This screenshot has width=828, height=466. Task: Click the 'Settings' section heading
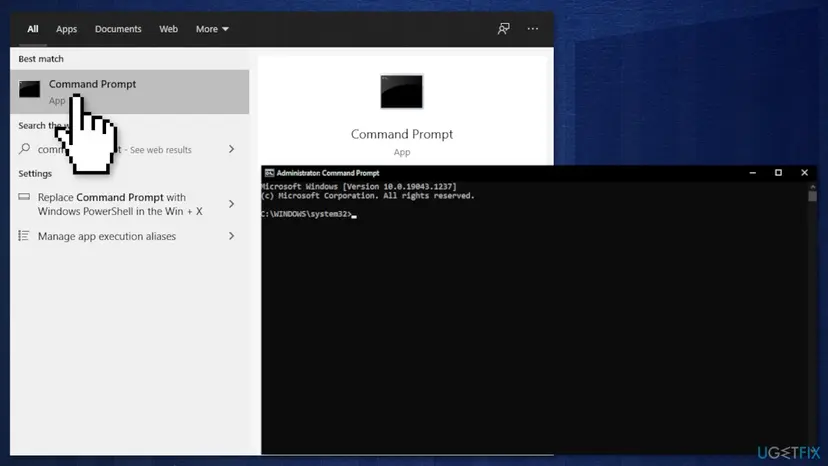point(35,173)
